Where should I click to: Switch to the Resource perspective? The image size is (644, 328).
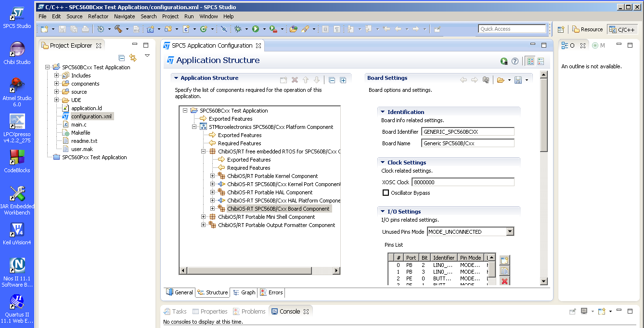(x=587, y=29)
